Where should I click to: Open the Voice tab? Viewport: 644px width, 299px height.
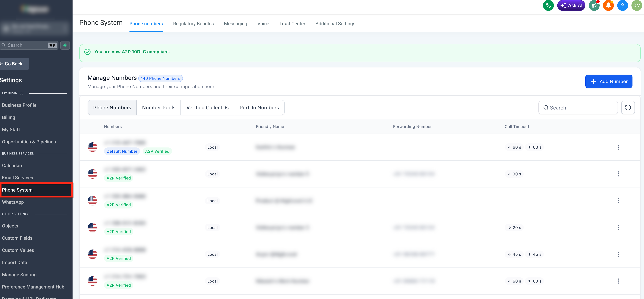click(263, 24)
